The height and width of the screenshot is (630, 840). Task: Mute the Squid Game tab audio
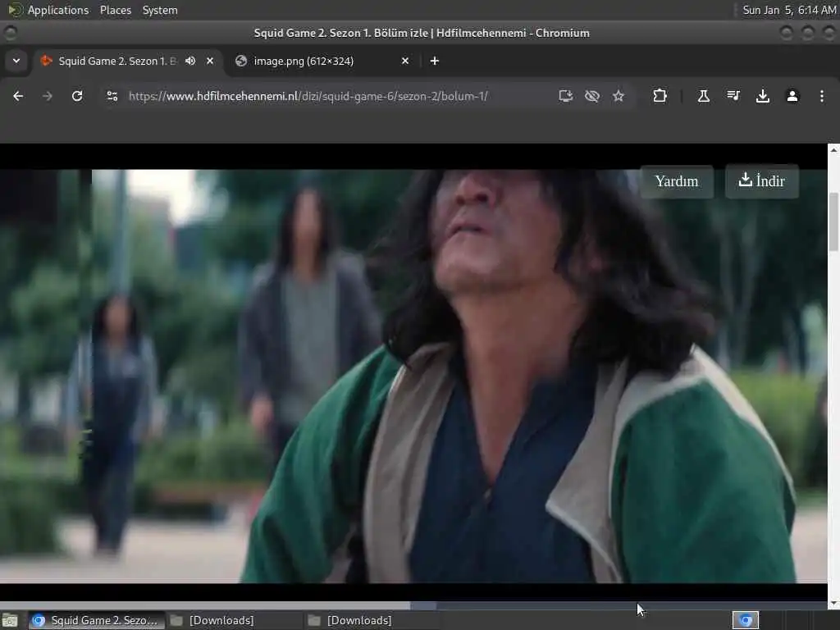(x=190, y=61)
